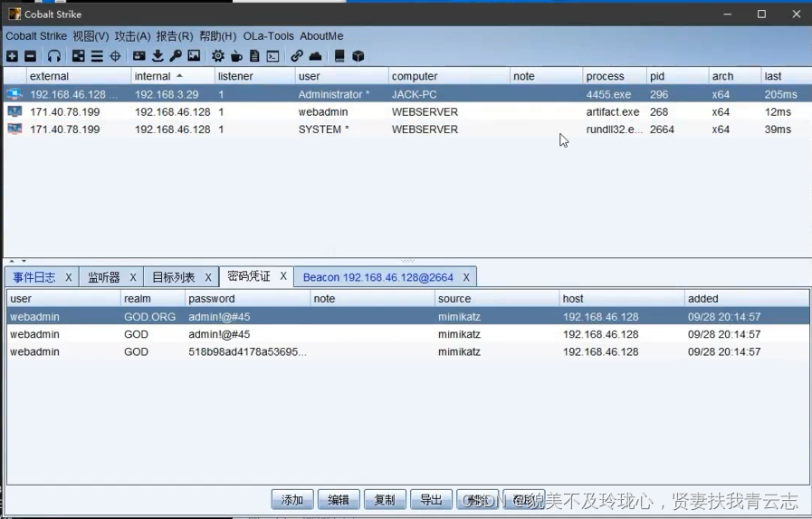Collapse top pane with splitter up arrow
This screenshot has width=812, height=519.
(12, 261)
